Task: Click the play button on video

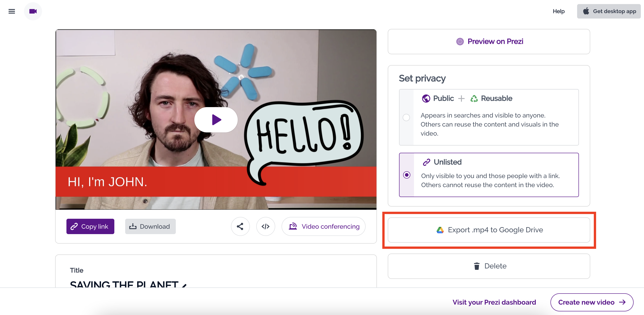Action: point(216,120)
